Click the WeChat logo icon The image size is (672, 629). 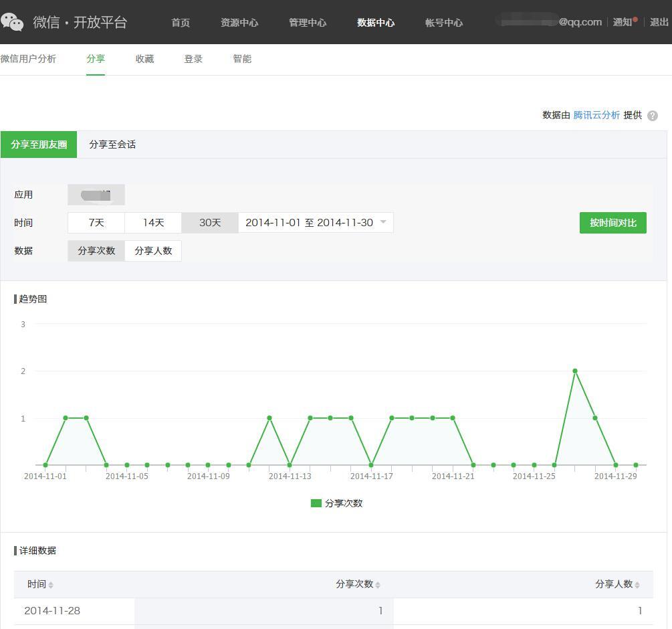(x=12, y=22)
